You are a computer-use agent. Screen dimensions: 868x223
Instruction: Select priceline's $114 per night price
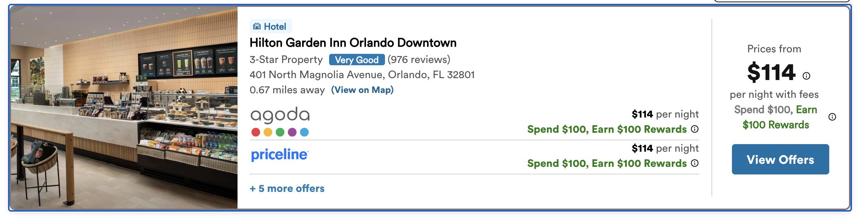click(665, 148)
